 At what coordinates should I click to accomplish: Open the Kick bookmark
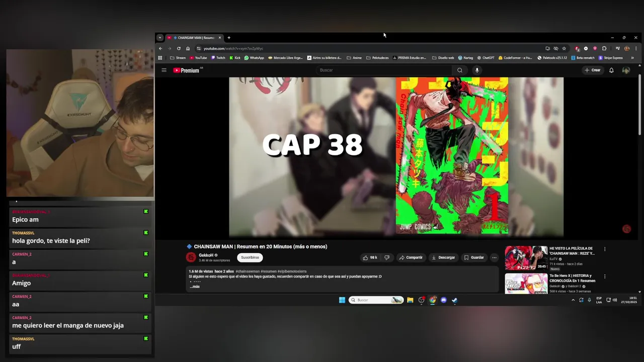235,58
